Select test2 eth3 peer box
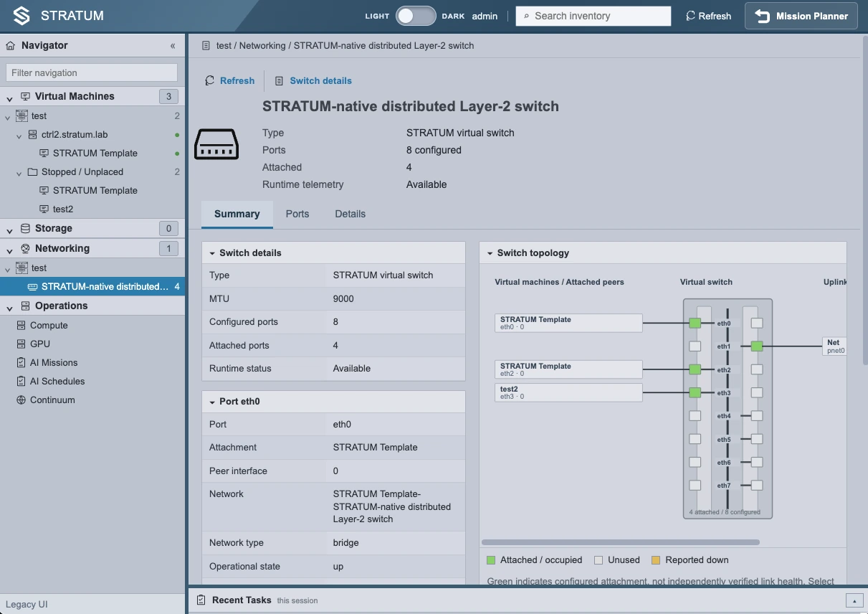 point(568,392)
